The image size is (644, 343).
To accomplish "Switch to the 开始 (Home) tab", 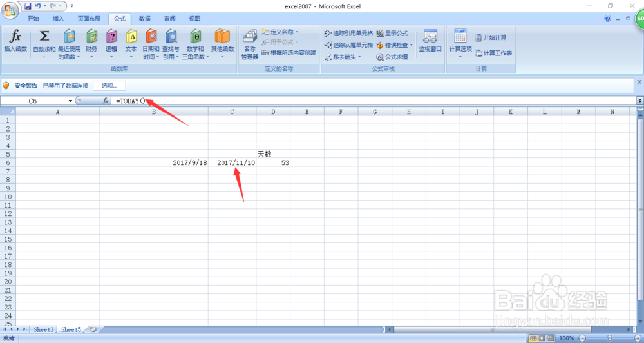I will point(33,19).
